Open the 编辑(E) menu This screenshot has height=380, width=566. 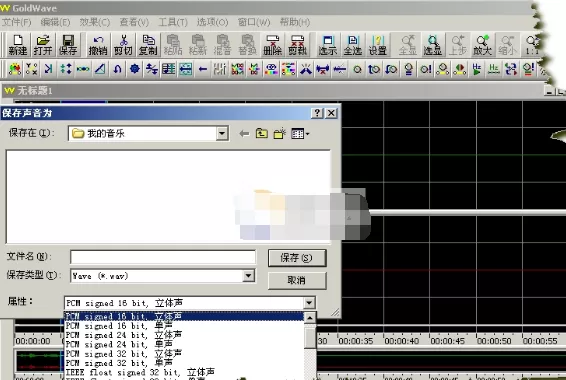55,22
